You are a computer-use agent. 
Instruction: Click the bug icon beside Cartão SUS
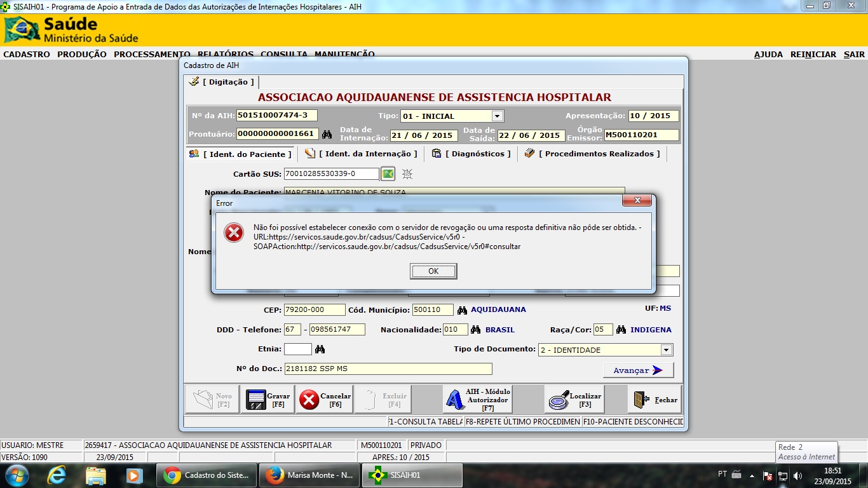coord(407,173)
